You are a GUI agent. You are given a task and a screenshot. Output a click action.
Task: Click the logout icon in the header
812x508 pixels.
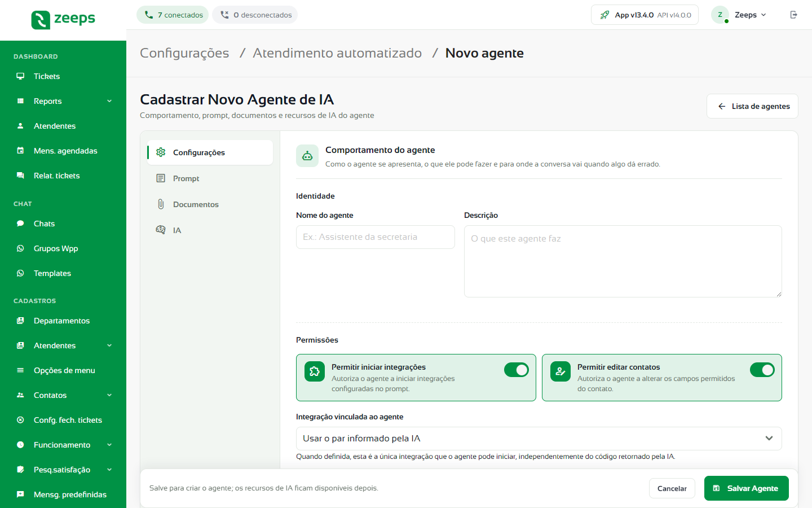point(794,15)
